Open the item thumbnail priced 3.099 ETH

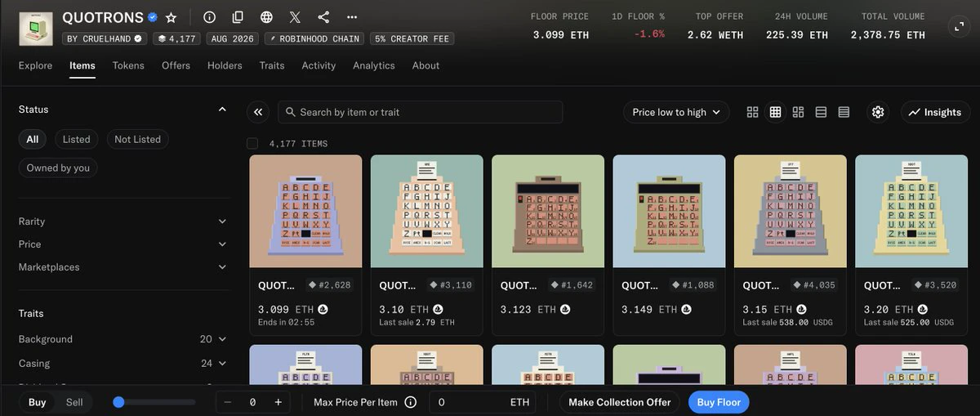click(x=305, y=212)
